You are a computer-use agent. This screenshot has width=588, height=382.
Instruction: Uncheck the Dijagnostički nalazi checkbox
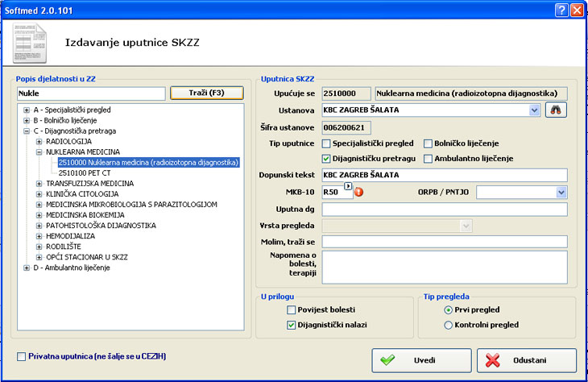point(291,326)
